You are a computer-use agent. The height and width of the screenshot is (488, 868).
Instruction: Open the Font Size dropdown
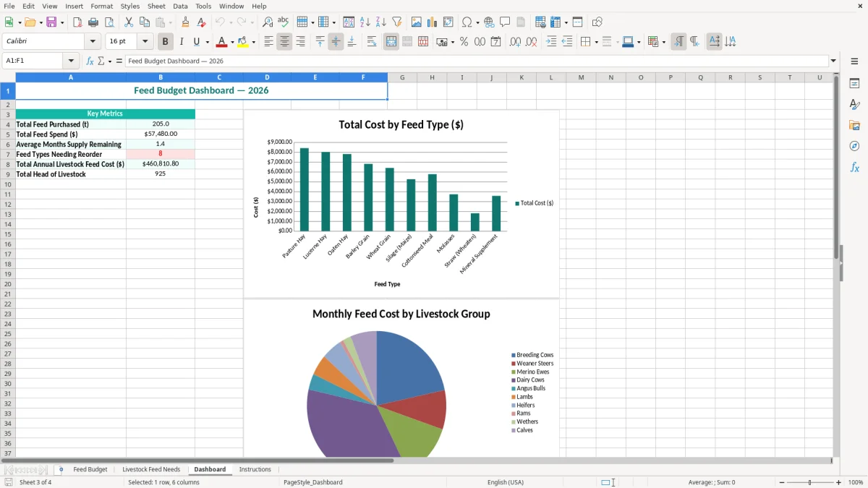coord(145,42)
